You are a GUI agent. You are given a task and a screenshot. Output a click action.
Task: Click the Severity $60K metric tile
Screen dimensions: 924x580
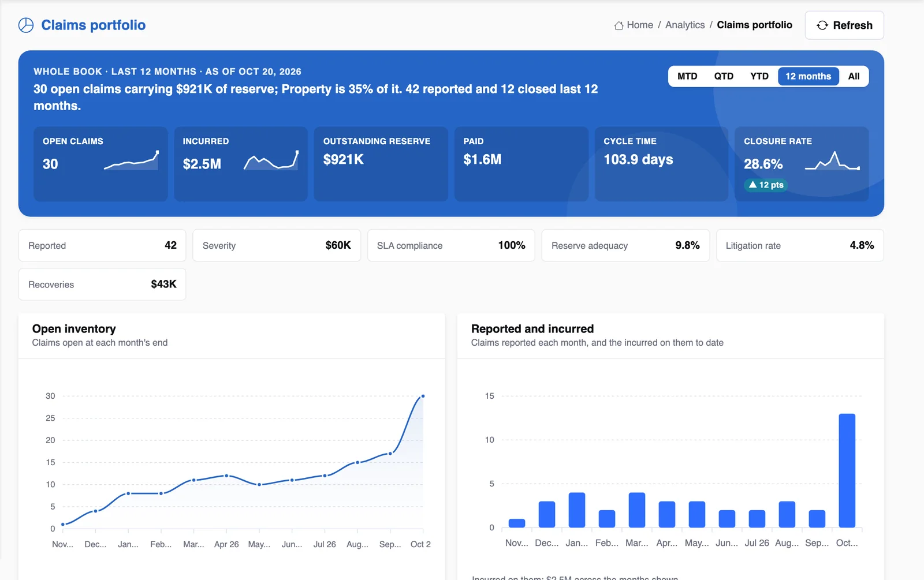277,245
